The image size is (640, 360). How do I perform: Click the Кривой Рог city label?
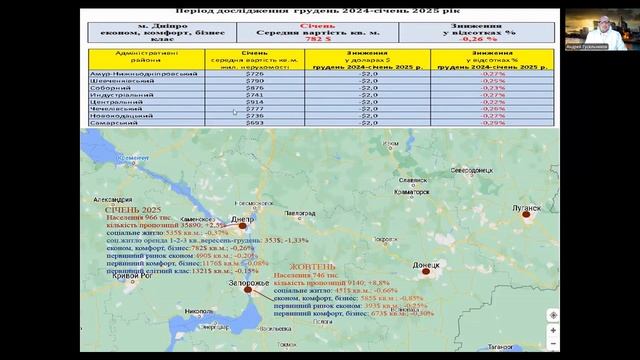click(x=132, y=276)
